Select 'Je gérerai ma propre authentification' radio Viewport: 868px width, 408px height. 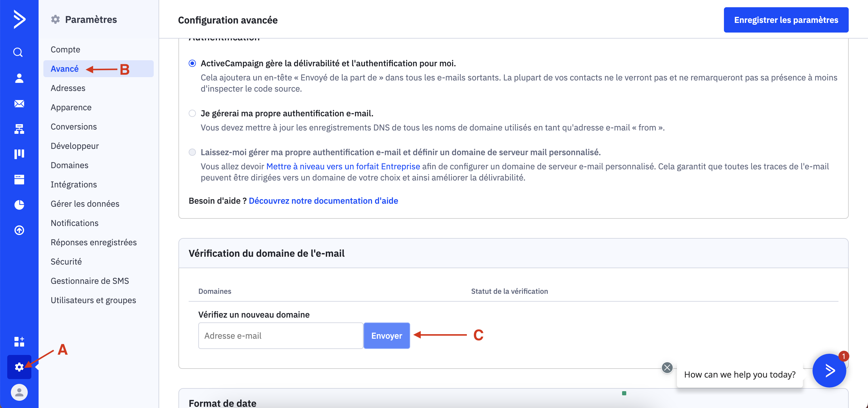pos(192,113)
